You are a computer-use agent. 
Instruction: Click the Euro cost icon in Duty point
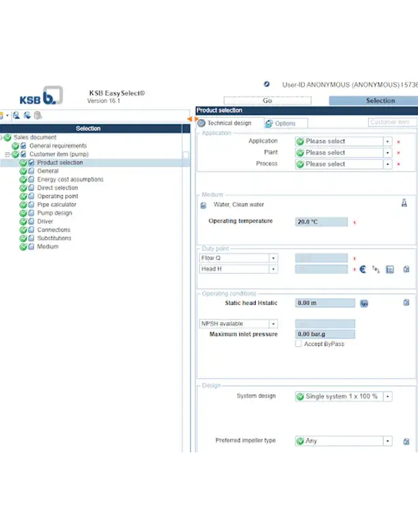(x=363, y=269)
